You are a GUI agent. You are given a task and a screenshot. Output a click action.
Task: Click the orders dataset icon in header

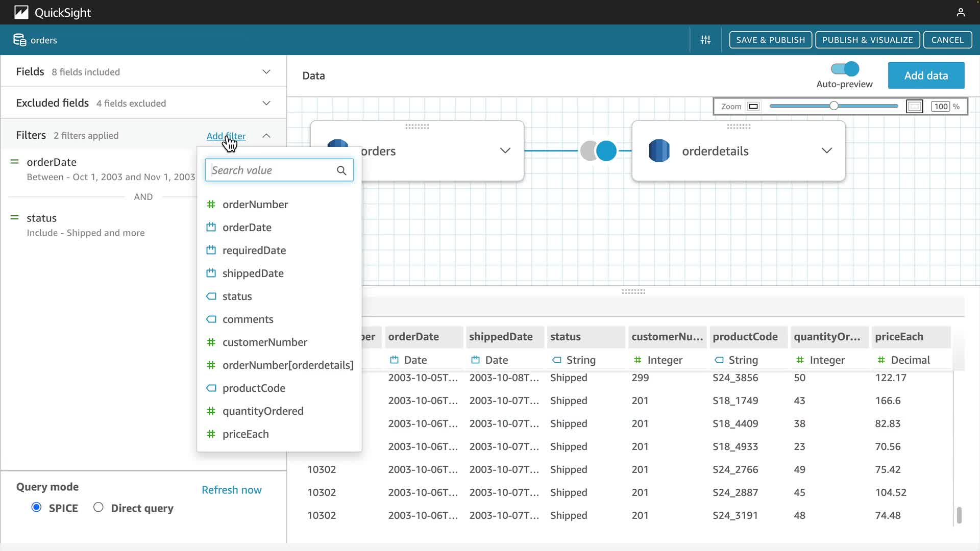(x=20, y=40)
